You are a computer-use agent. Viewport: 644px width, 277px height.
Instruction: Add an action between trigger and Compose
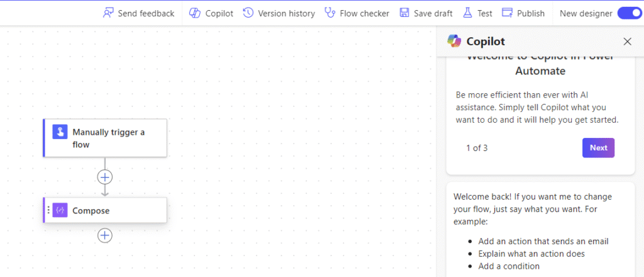coord(105,177)
